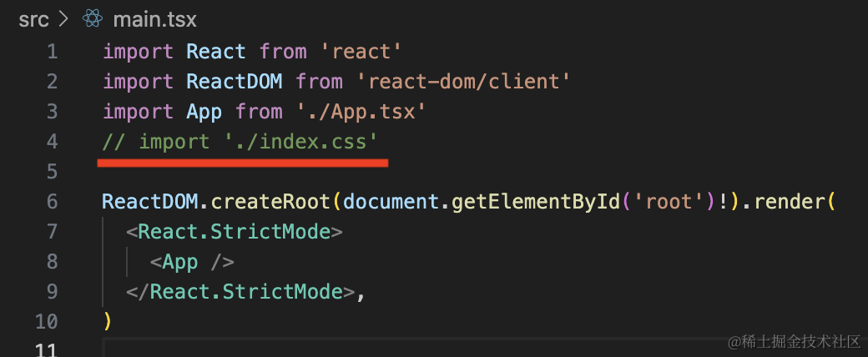The image size is (868, 357).
Task: Click the <App /> component tag
Action: [x=192, y=261]
